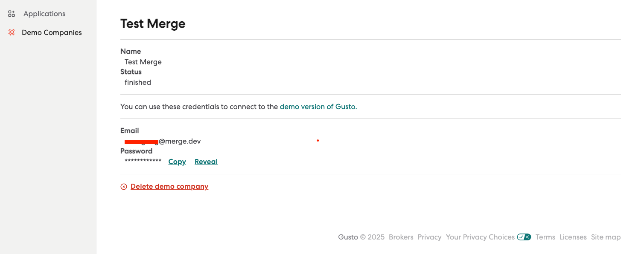Open the Applications sidebar item
644x254 pixels.
[44, 14]
